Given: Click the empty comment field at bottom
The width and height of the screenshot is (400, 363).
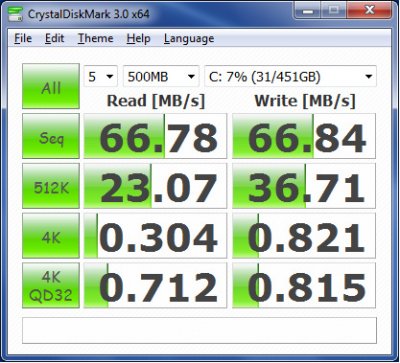Looking at the screenshot, I should [199, 330].
